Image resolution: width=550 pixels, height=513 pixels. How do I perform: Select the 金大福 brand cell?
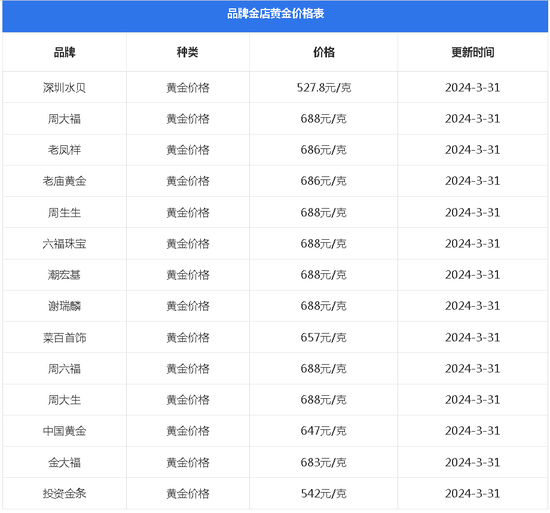click(65, 463)
